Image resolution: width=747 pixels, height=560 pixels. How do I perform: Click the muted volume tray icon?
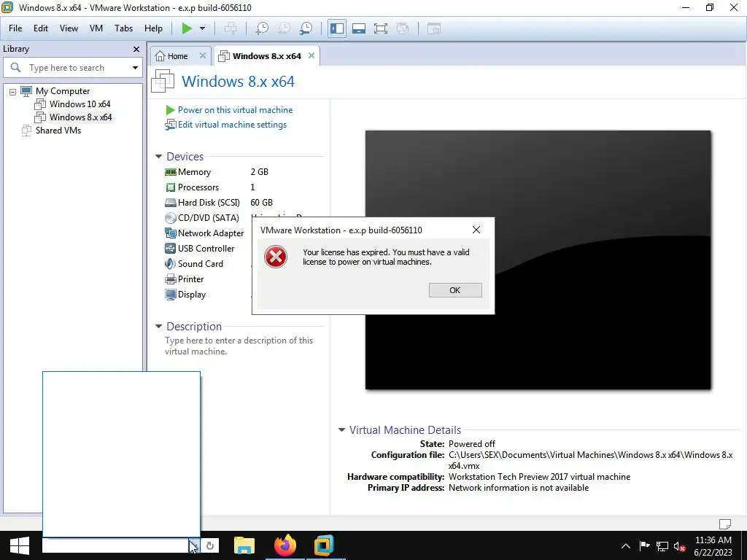click(679, 546)
